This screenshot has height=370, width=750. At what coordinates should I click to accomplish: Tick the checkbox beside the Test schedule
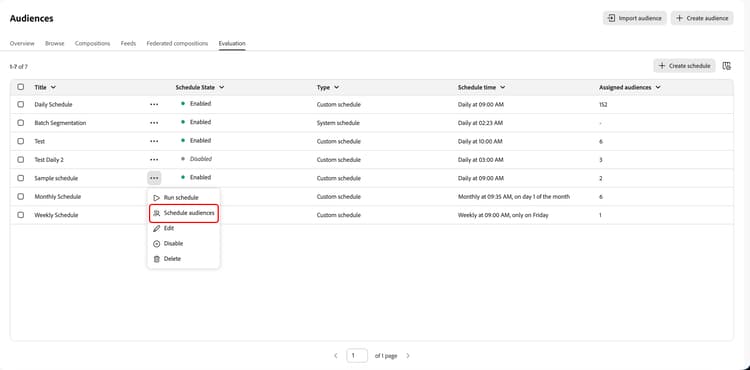tap(21, 141)
